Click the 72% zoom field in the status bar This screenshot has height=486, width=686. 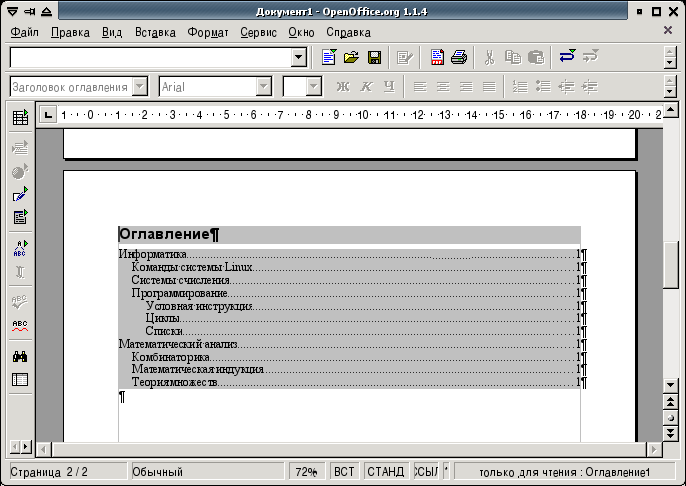307,471
